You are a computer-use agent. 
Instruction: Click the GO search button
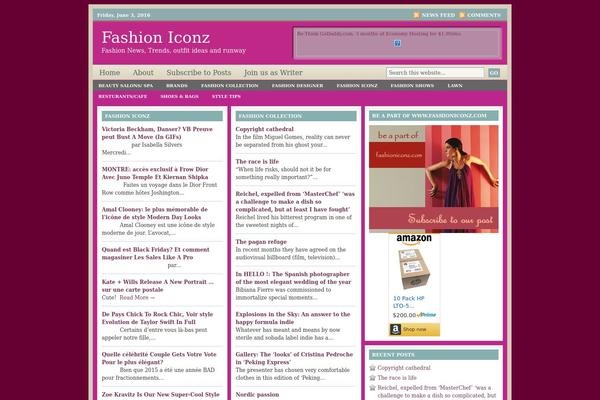(494, 72)
